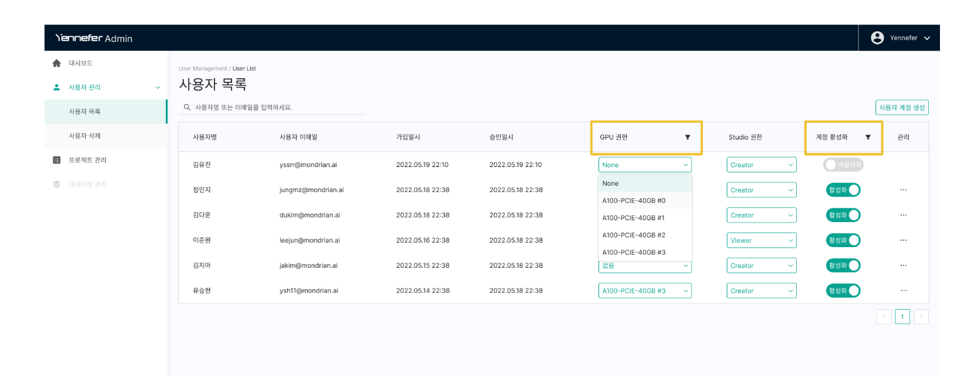Image resolution: width=980 pixels, height=376 pixels.
Task: Toggle account activation for 김다운
Action: (842, 215)
